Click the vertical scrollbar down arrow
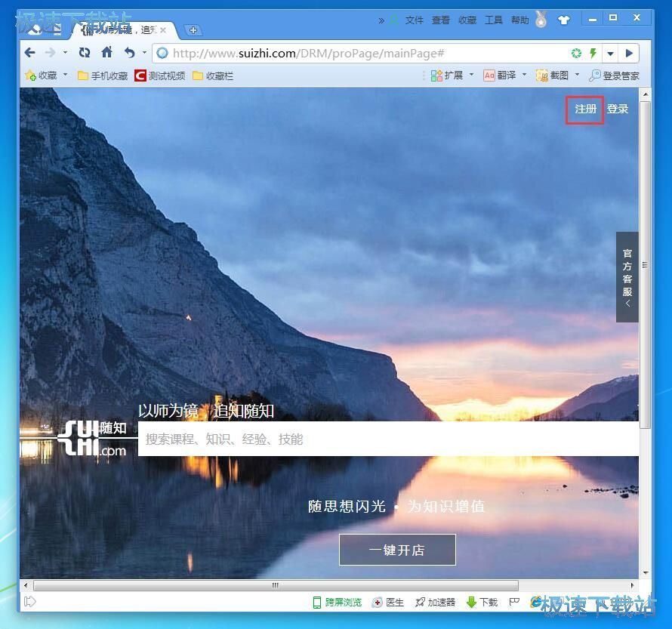Image resolution: width=672 pixels, height=629 pixels. (646, 573)
